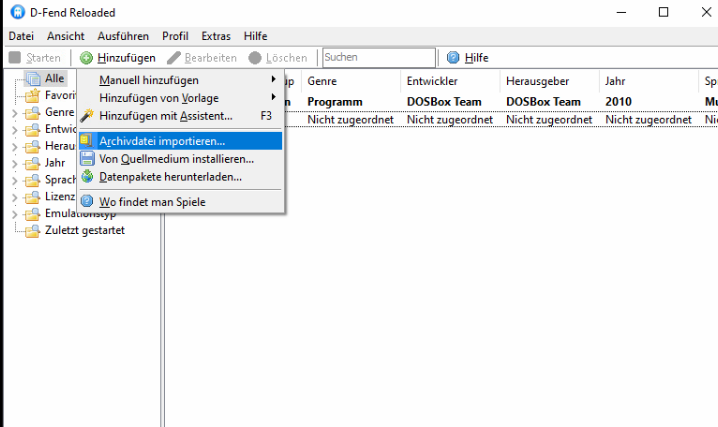Image resolution: width=718 pixels, height=427 pixels.
Task: Expand the Genre tree node
Action: pos(14,113)
